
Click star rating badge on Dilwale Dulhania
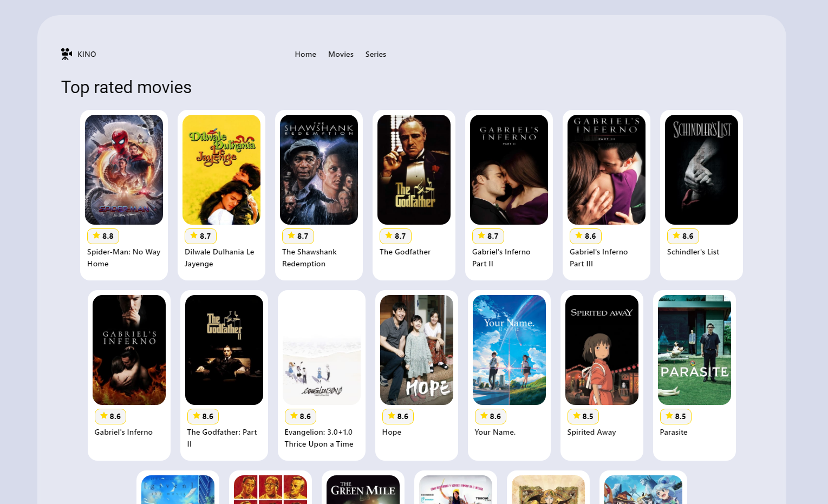click(x=200, y=236)
